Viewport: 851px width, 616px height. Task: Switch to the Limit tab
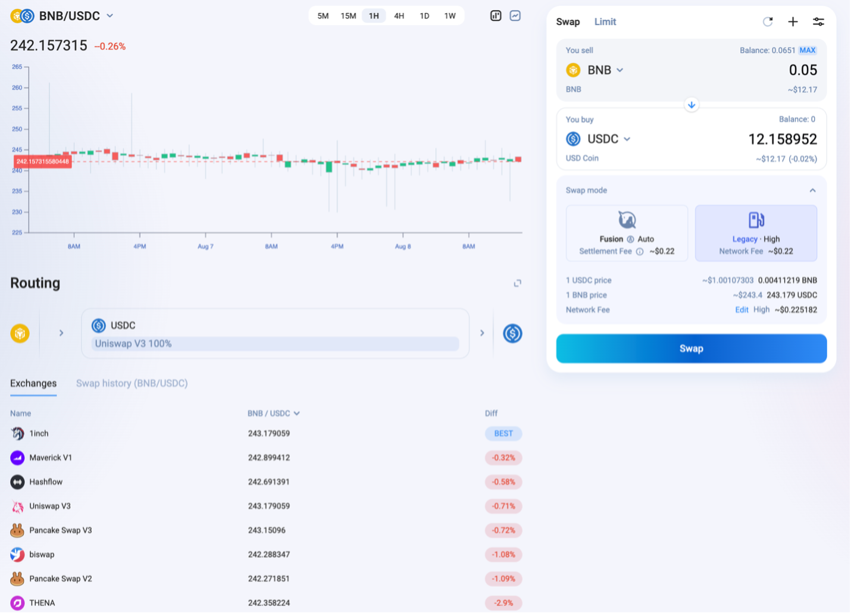pos(605,22)
